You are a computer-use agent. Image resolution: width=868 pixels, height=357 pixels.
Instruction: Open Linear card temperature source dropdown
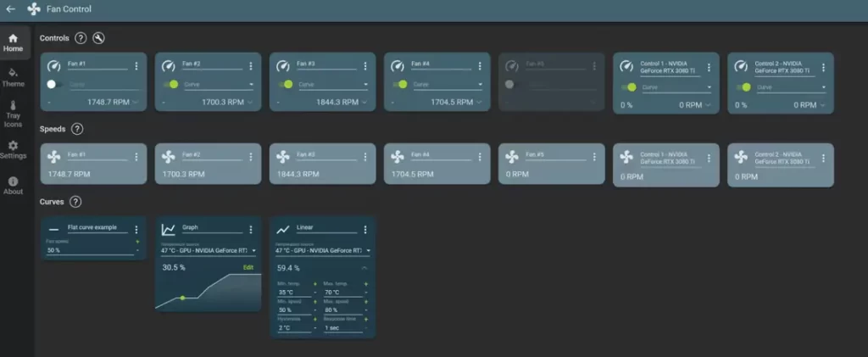pyautogui.click(x=323, y=251)
